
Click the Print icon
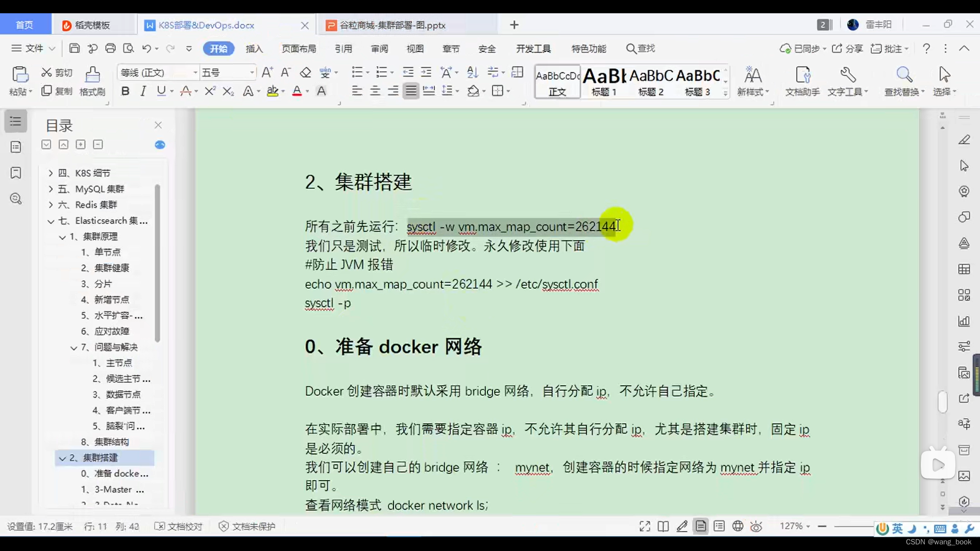pos(110,48)
